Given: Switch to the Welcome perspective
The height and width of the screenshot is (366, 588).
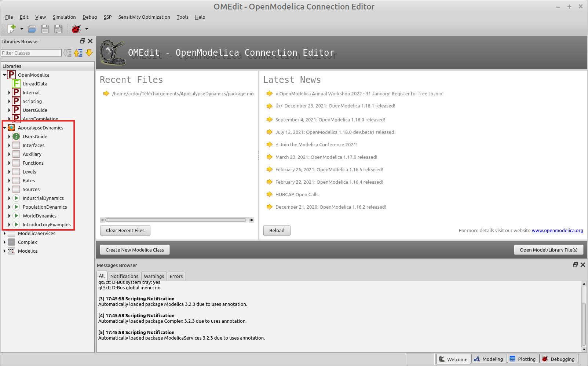Looking at the screenshot, I should (x=453, y=359).
